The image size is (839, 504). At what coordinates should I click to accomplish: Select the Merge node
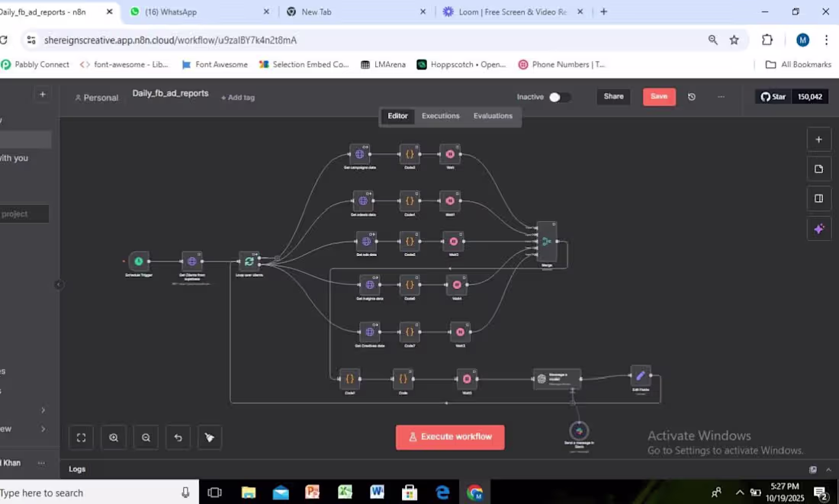point(547,241)
